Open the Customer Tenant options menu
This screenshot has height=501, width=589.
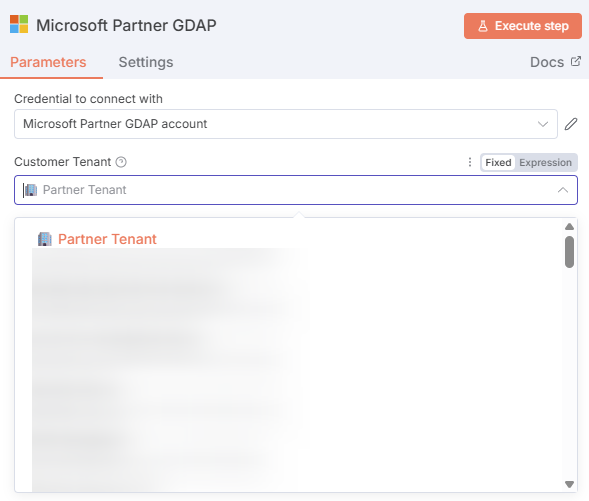pos(470,162)
